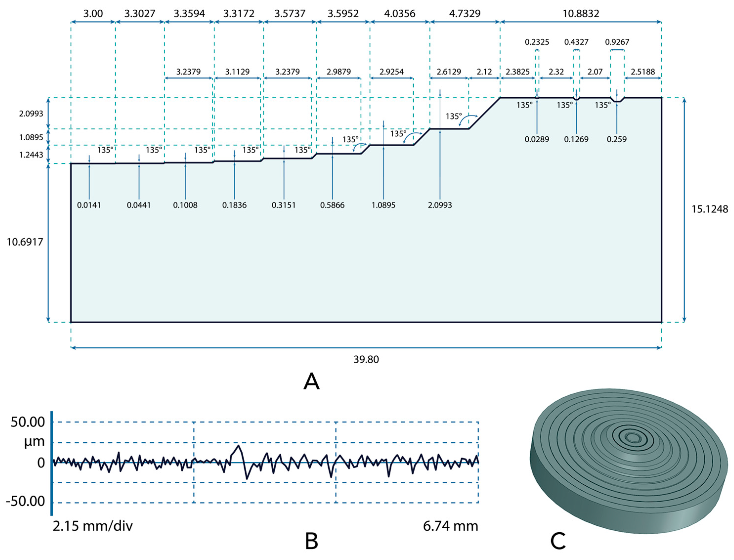The image size is (734, 560).
Task: Click the -50.00 axis value
Action: tap(25, 501)
